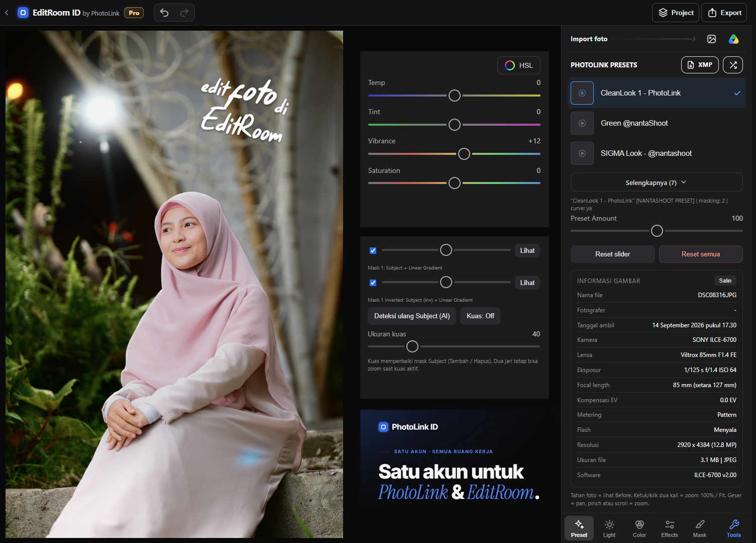Screen dimensions: 756x543
Task: Click the Export button
Action: (724, 13)
